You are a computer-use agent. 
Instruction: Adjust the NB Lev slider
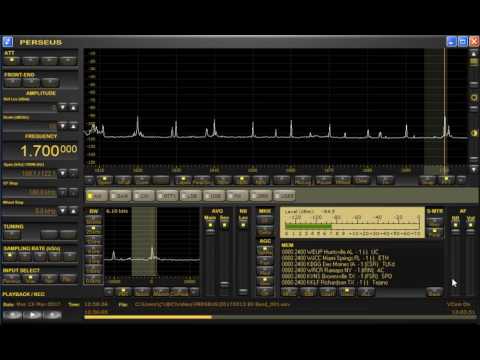coord(243,258)
